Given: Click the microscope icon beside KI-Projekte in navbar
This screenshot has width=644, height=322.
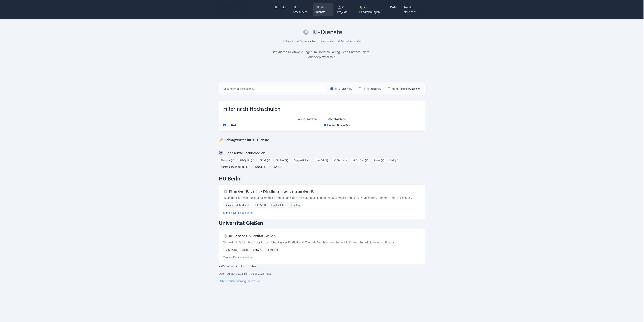Looking at the screenshot, I should 339,8.
